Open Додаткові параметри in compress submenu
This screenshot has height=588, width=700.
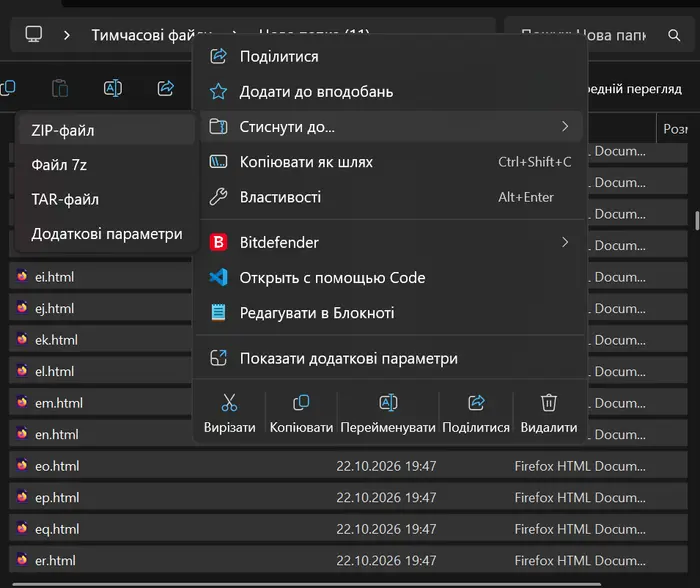click(x=107, y=234)
